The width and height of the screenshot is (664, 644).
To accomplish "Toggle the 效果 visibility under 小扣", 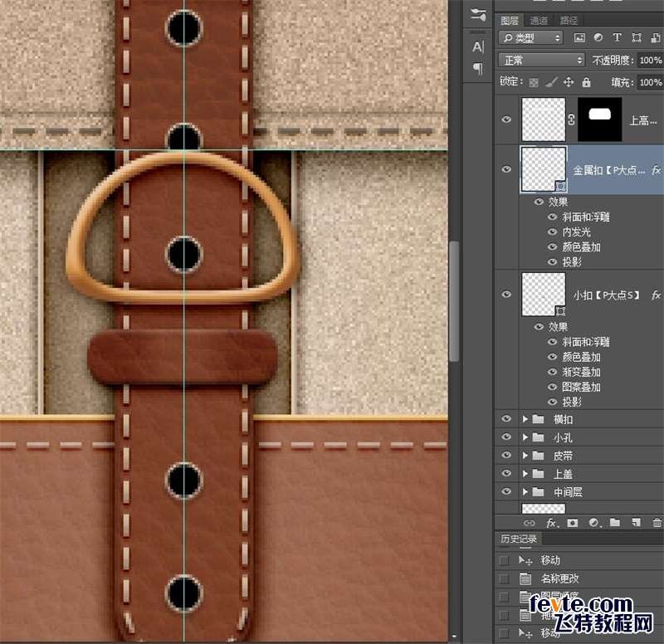I will click(x=539, y=327).
